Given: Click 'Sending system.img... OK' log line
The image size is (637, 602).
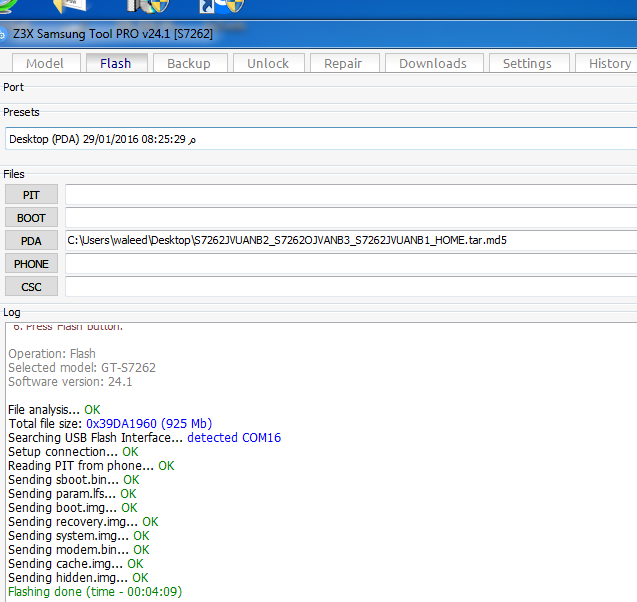Looking at the screenshot, I should click(79, 536).
